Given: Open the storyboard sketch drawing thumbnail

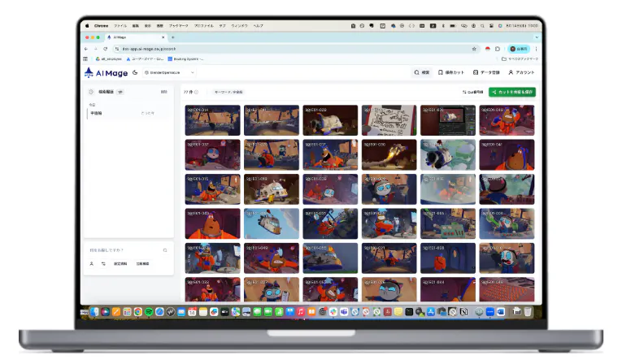Looking at the screenshot, I should (389, 120).
